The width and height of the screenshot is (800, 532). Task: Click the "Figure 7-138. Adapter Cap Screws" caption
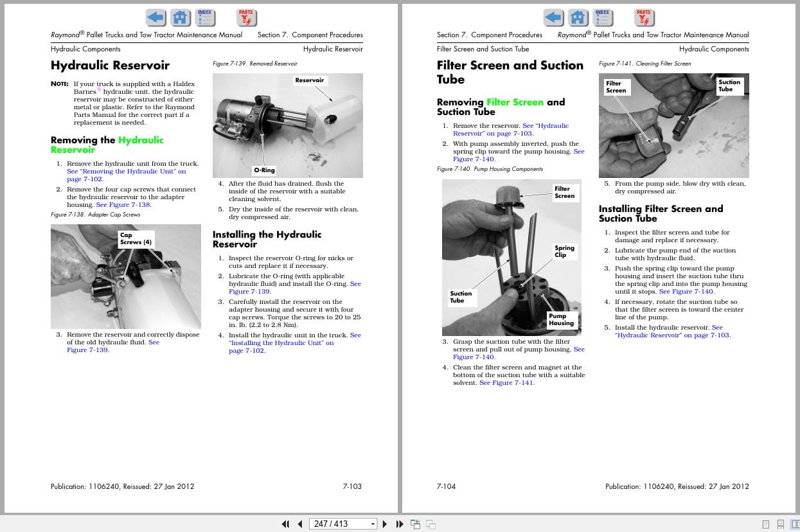(95, 215)
